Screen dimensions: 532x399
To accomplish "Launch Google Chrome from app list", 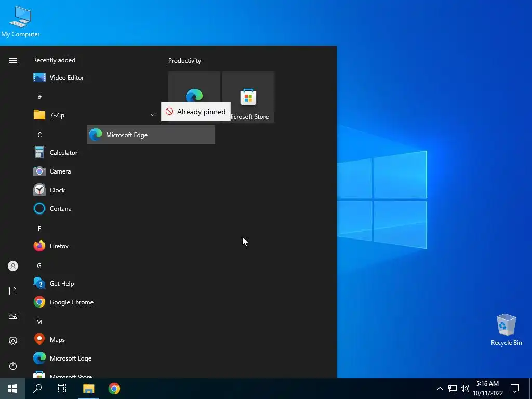I will (95, 302).
